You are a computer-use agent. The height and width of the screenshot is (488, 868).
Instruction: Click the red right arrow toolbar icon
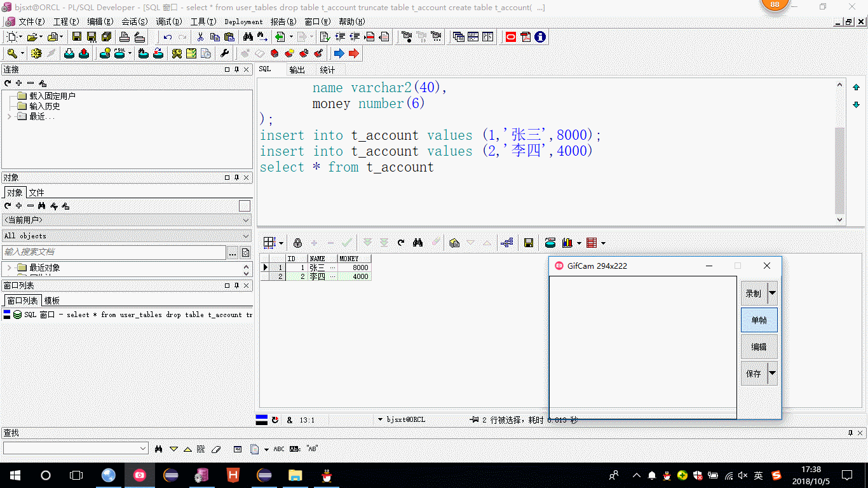354,53
